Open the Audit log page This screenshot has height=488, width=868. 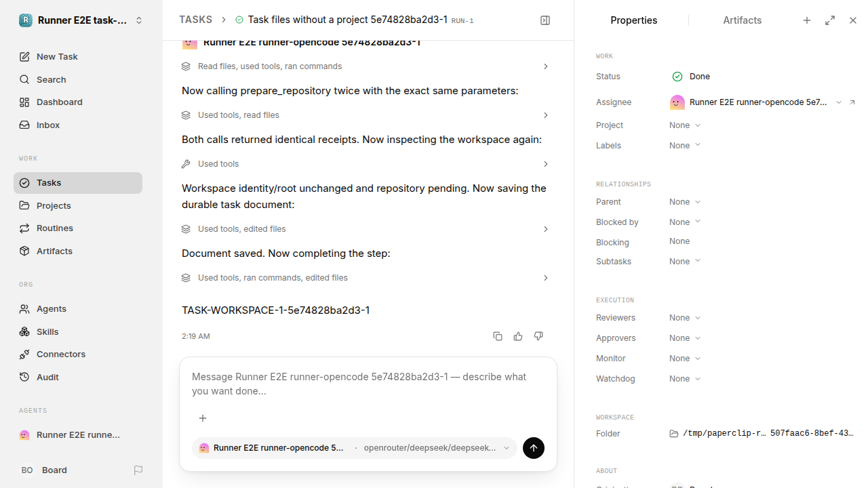(78, 377)
